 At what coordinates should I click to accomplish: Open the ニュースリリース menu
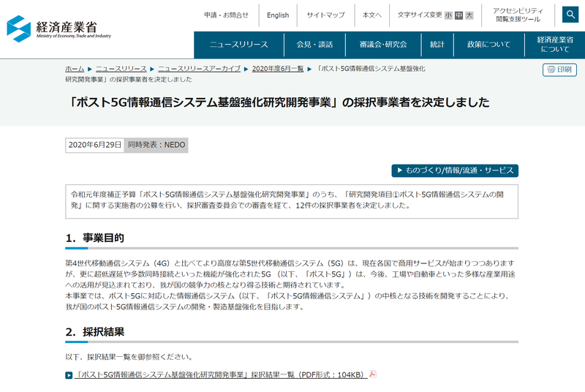239,45
